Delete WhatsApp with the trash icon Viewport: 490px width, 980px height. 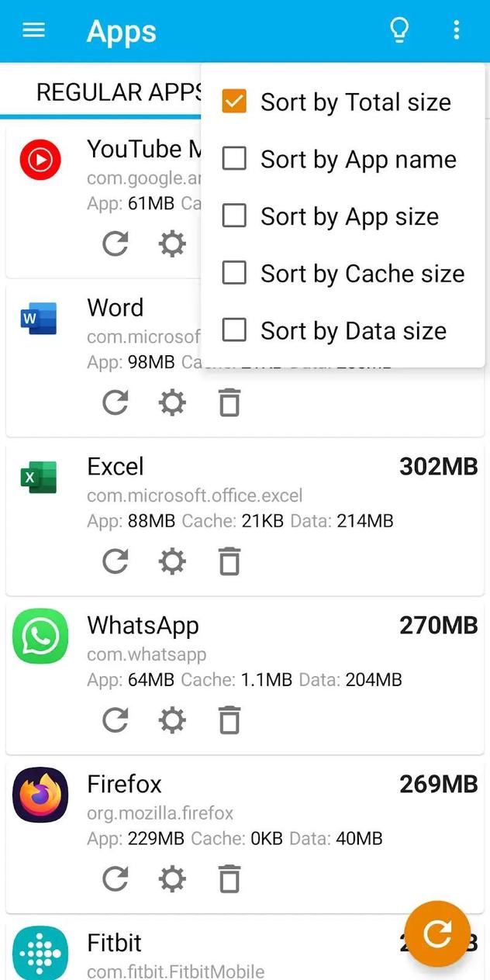[x=229, y=719]
